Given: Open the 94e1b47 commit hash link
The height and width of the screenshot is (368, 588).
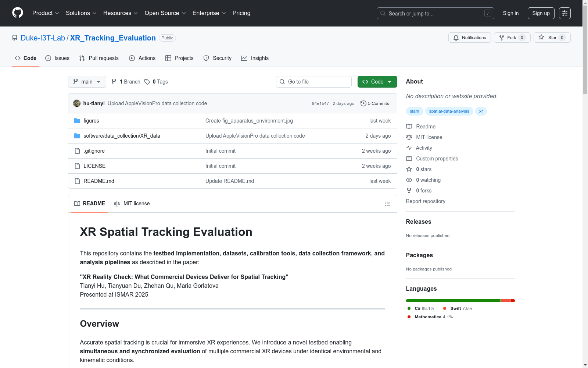Looking at the screenshot, I should 320,103.
